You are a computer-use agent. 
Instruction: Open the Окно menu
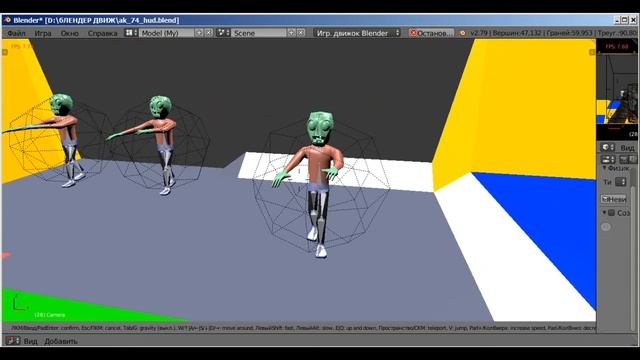click(69, 33)
